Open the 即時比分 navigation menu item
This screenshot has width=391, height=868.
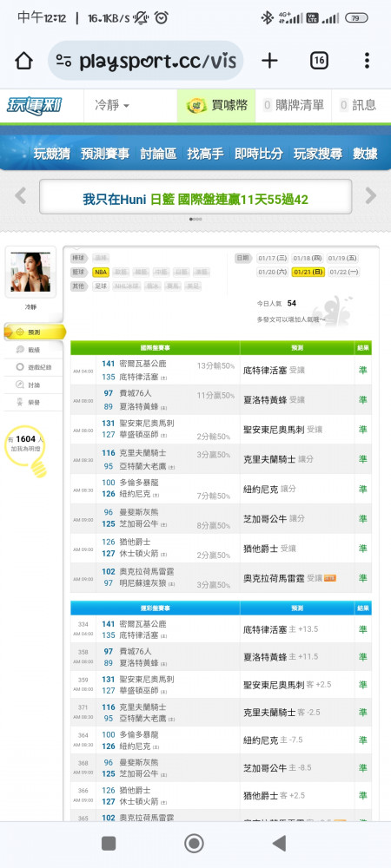coord(259,154)
